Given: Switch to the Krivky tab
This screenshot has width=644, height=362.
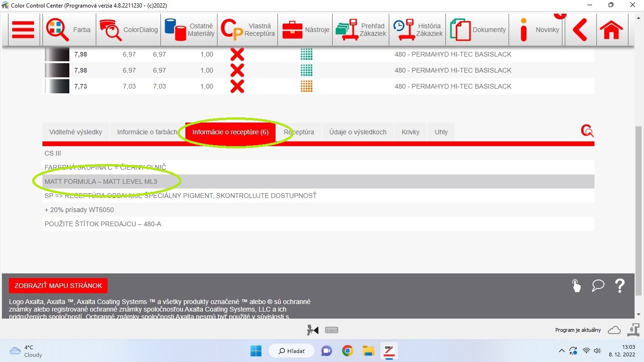Looking at the screenshot, I should pyautogui.click(x=410, y=132).
